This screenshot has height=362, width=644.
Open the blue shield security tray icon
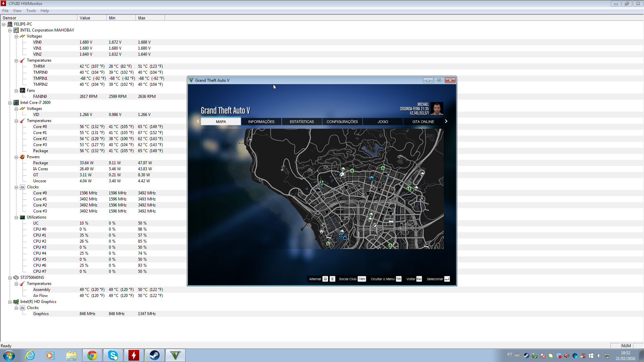pyautogui.click(x=559, y=356)
